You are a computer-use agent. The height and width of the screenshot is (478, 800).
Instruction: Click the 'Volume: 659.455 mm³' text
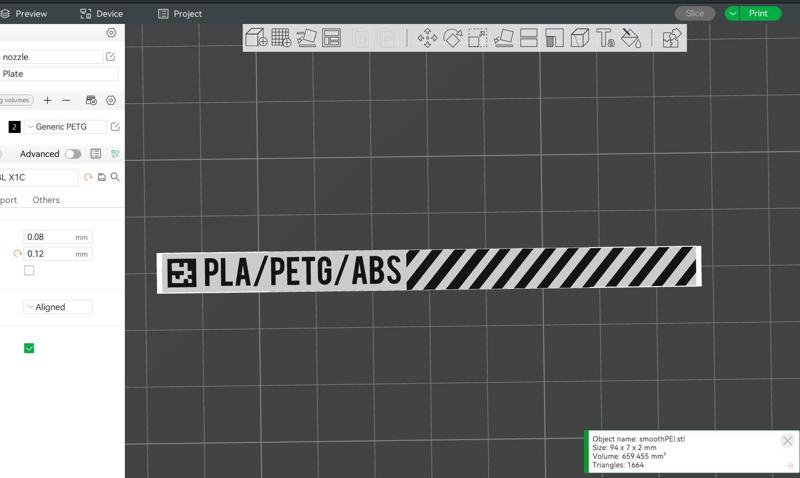(629, 456)
